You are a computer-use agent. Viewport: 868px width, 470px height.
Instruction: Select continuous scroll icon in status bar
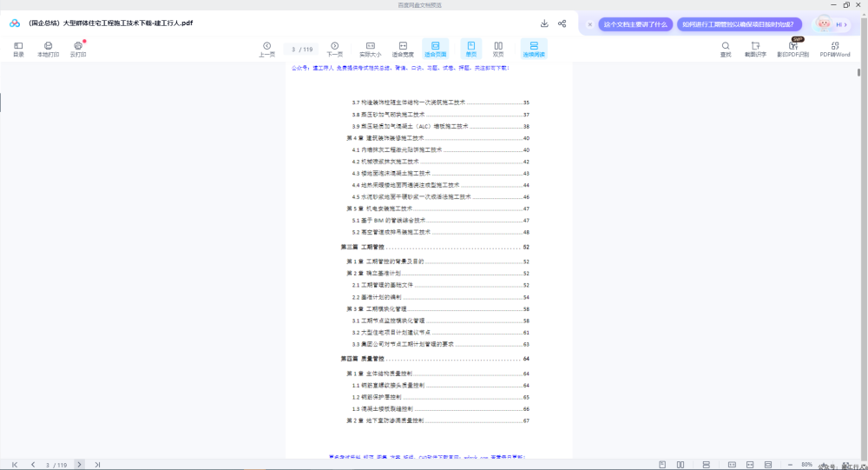(x=706, y=465)
